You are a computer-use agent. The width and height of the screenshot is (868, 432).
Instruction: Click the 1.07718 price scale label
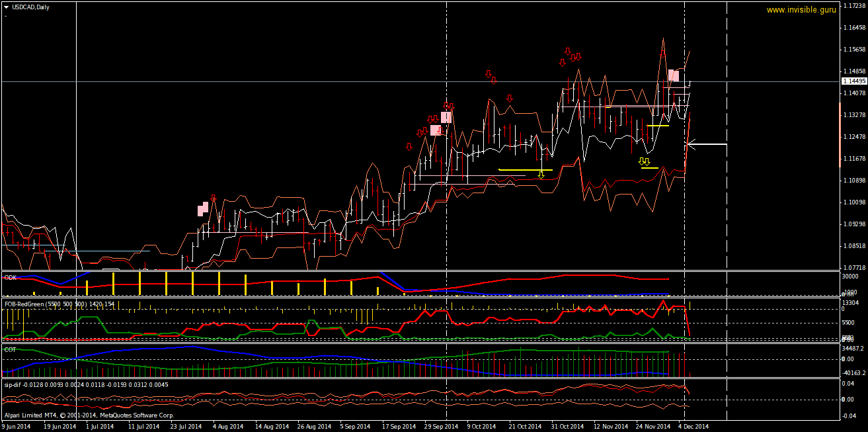[853, 267]
